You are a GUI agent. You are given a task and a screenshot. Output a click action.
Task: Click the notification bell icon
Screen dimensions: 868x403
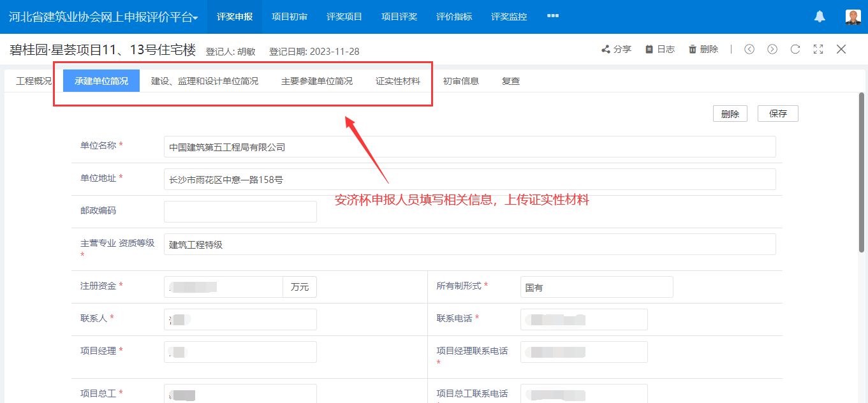point(820,17)
